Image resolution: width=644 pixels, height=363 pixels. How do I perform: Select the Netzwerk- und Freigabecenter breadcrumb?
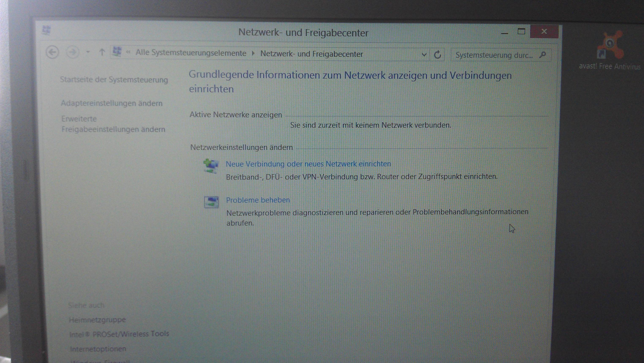[x=312, y=54]
